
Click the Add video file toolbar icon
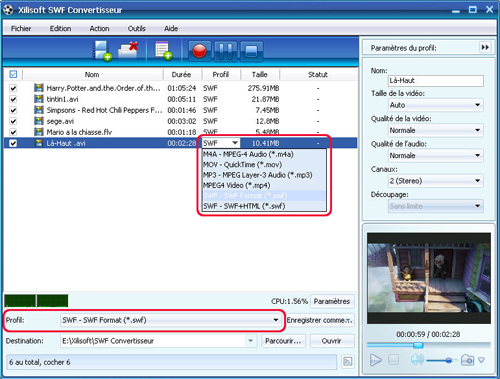[102, 51]
